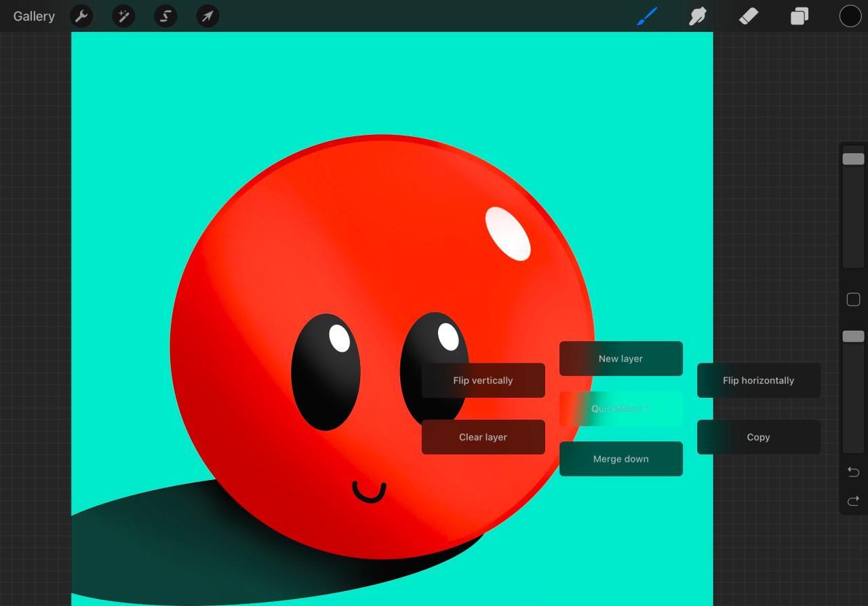Open the Layers panel
The height and width of the screenshot is (606, 868).
(799, 16)
